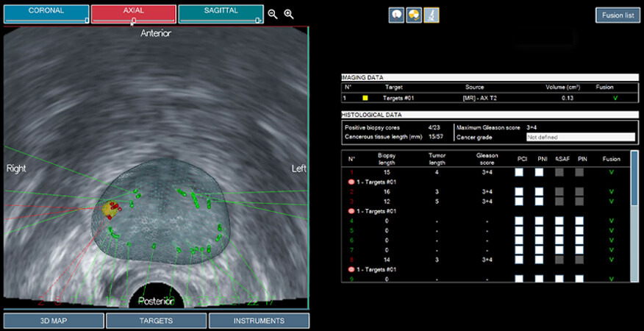Click the zoom out magnifier icon

click(x=273, y=14)
